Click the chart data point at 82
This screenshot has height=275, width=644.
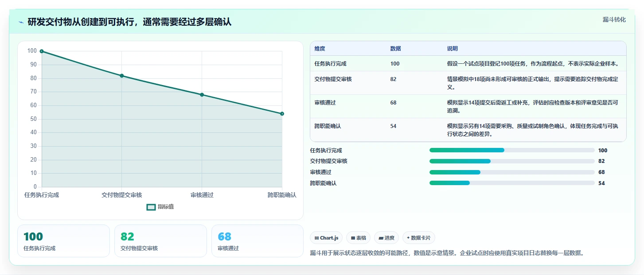pyautogui.click(x=122, y=76)
